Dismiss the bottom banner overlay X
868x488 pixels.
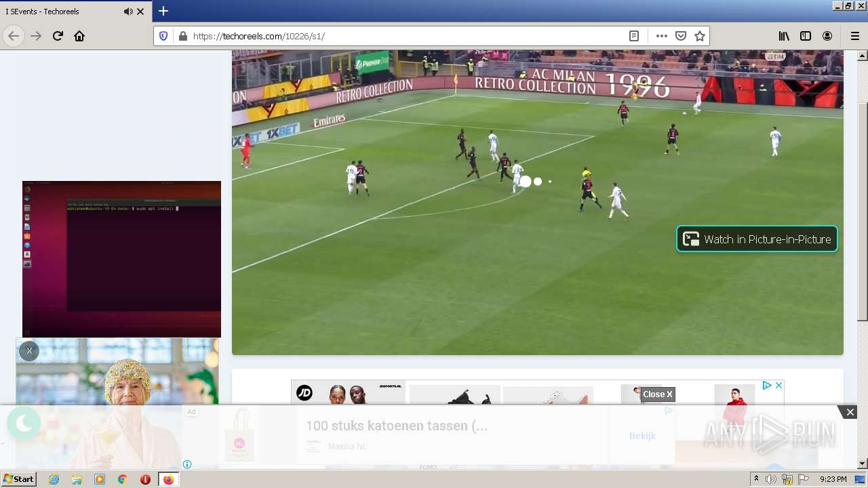[x=850, y=412]
